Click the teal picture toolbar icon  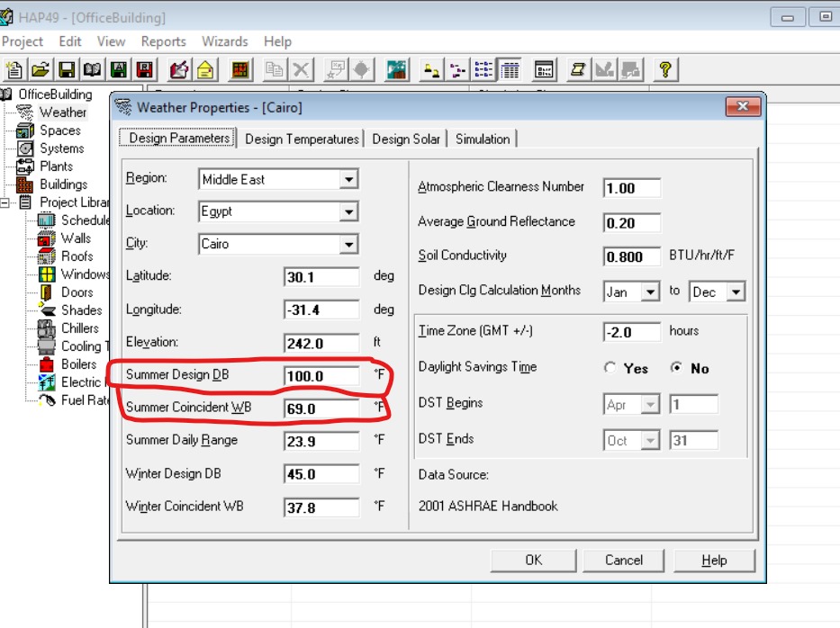click(396, 69)
